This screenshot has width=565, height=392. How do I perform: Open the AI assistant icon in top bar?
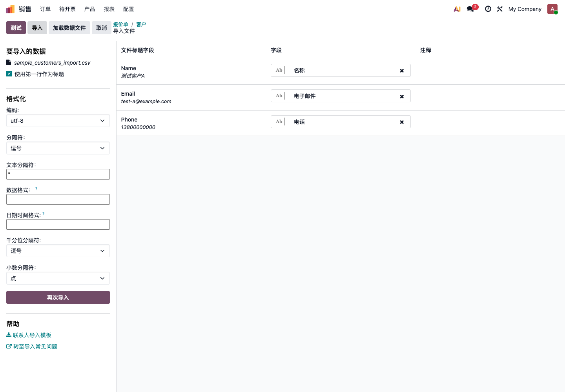(457, 9)
